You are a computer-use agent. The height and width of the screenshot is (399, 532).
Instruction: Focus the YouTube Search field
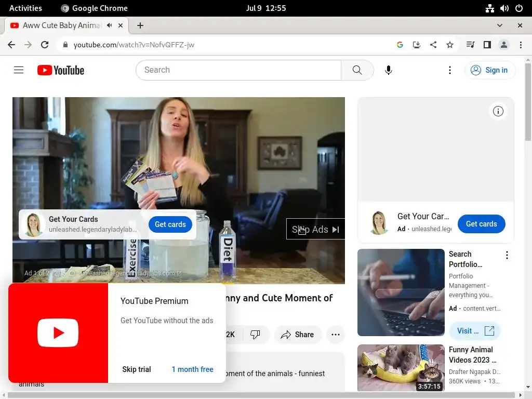pos(238,70)
